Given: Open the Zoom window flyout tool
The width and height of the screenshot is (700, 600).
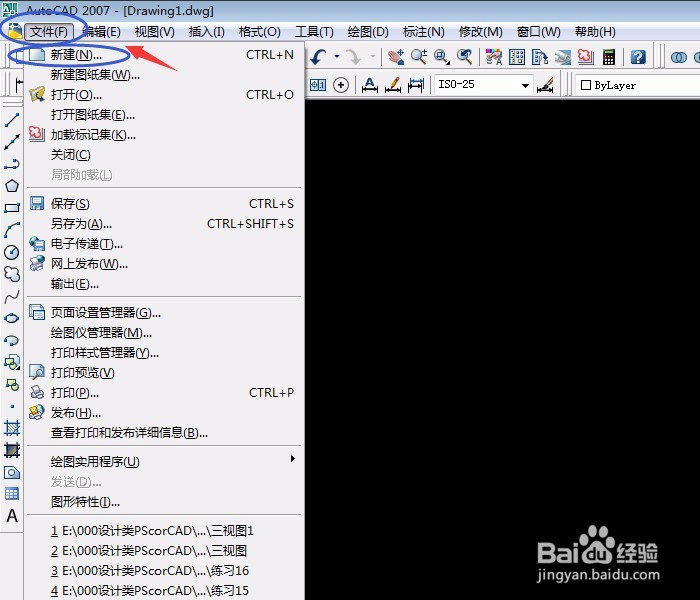Looking at the screenshot, I should [442, 57].
